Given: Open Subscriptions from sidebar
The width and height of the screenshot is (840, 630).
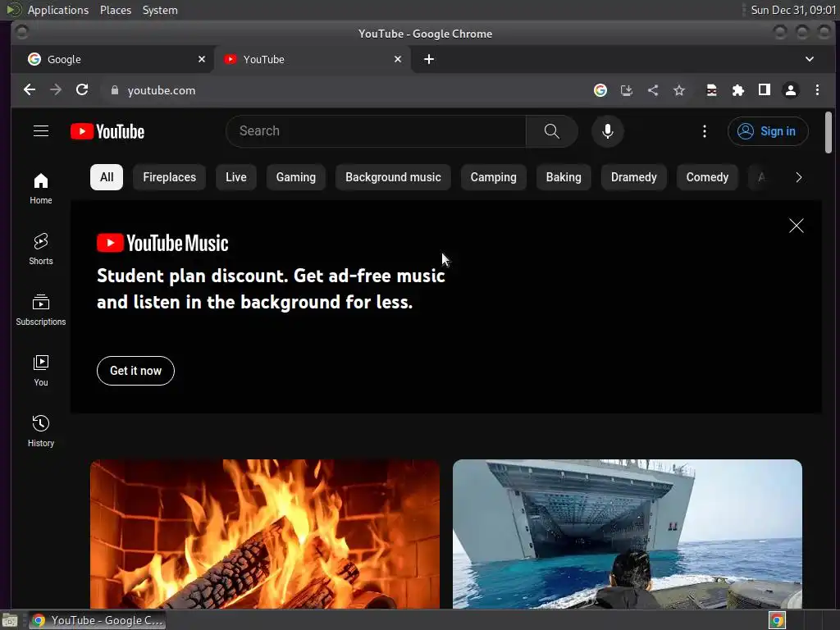Looking at the screenshot, I should pos(41,310).
